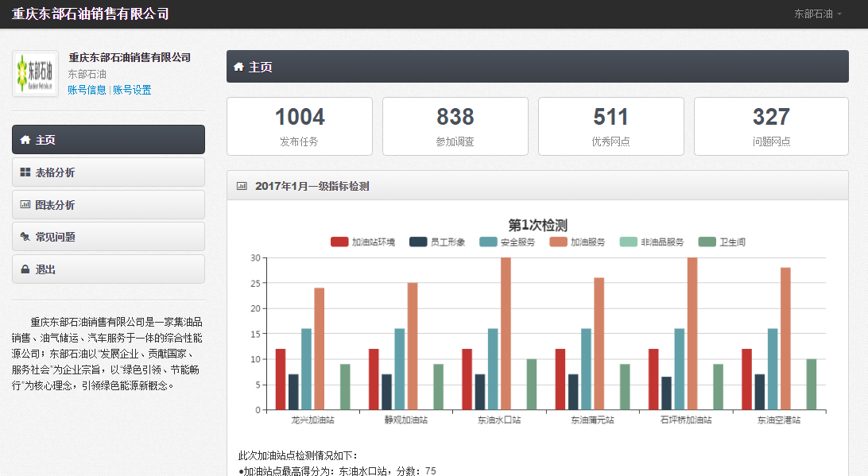This screenshot has width=868, height=476.
Task: Toggle the 员工形象 legend series
Action: pyautogui.click(x=437, y=242)
